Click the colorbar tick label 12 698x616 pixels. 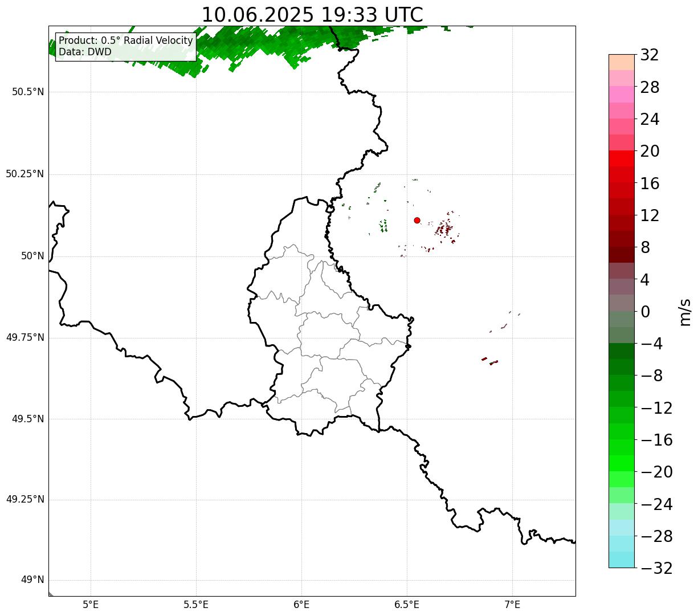[x=650, y=215]
